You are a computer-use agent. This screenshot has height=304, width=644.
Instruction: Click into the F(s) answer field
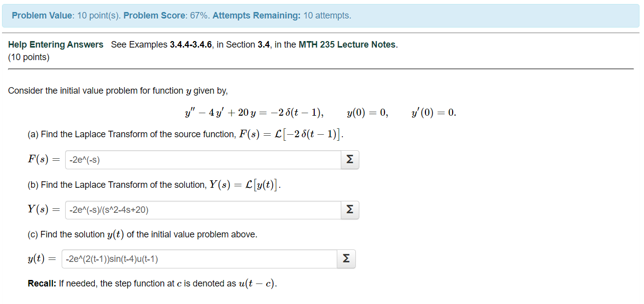click(x=200, y=159)
